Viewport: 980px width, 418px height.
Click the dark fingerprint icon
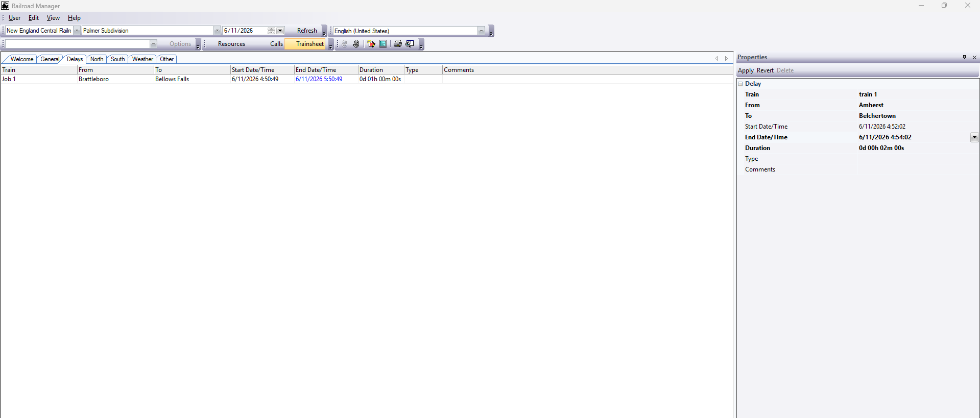click(x=356, y=44)
